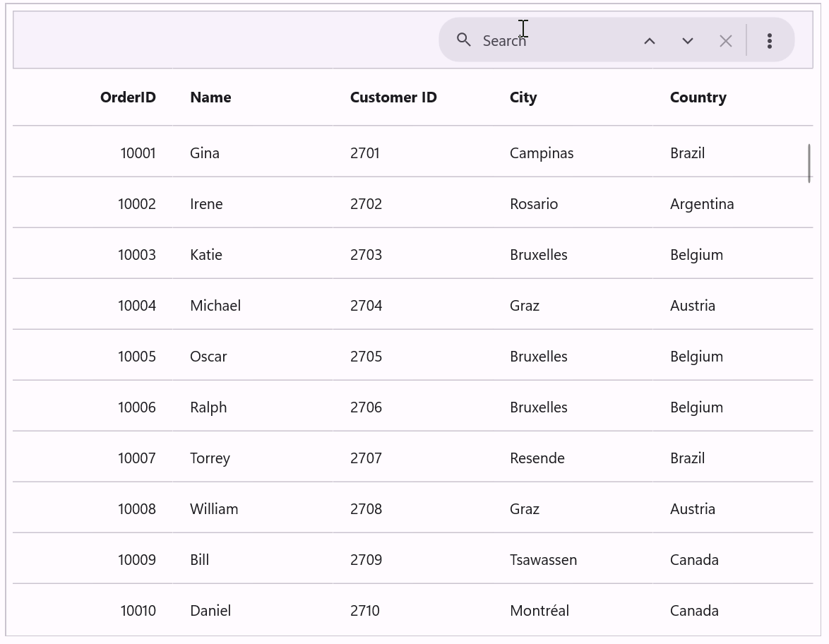Select order ID cell 10008

pos(137,508)
